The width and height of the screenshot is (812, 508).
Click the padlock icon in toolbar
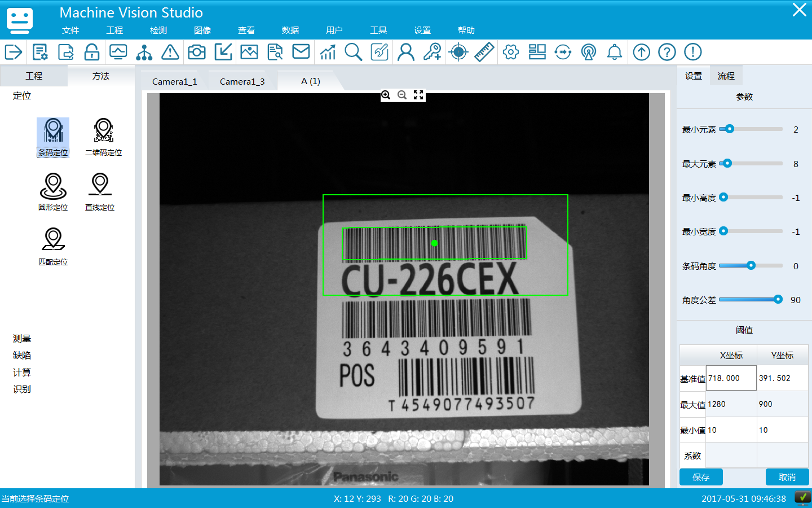92,52
